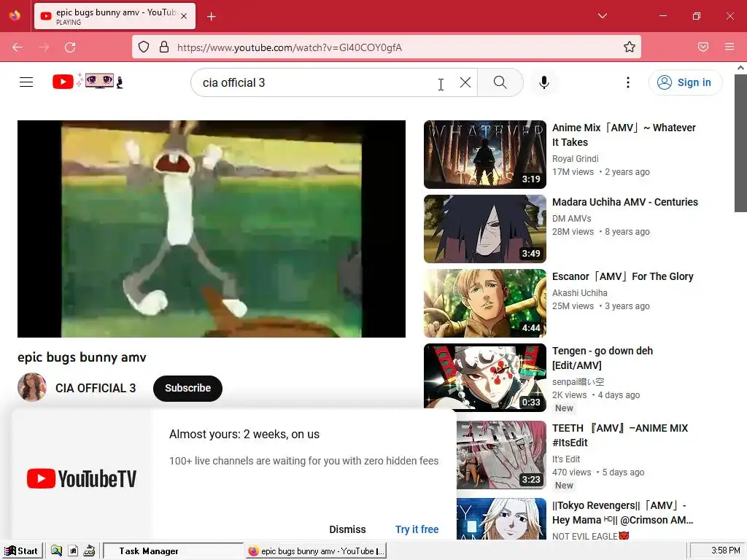Open Madara Uchiha AMV thumbnail

[x=485, y=228]
